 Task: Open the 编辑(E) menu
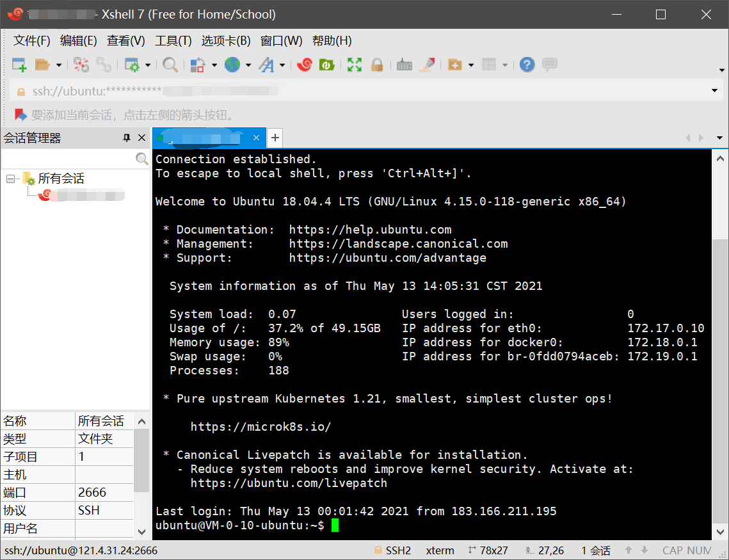pyautogui.click(x=79, y=41)
